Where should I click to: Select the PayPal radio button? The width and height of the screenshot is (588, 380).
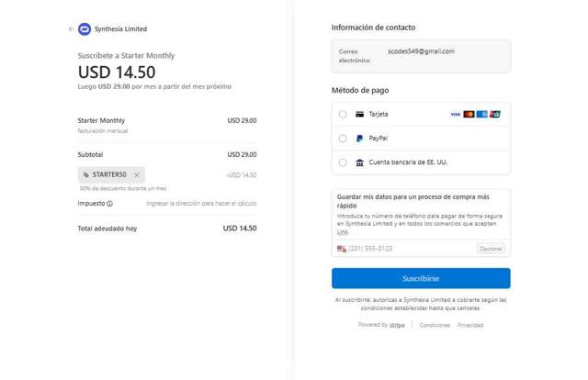pyautogui.click(x=343, y=139)
